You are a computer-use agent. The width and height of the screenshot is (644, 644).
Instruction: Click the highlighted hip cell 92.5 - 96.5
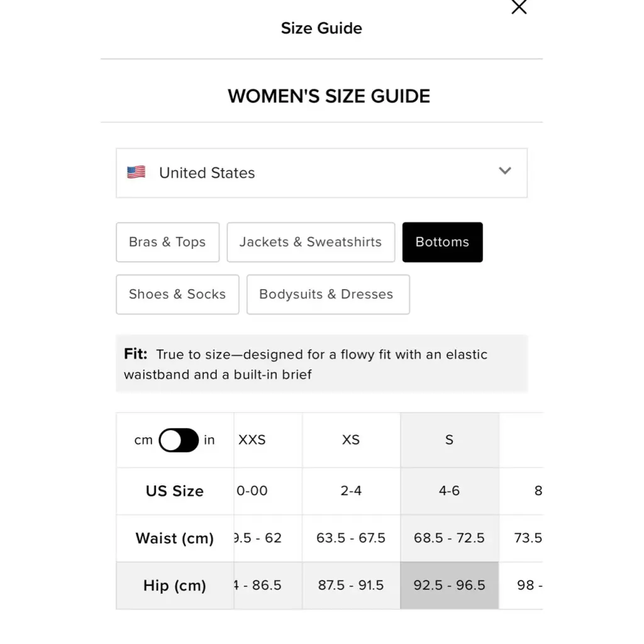coord(450,586)
